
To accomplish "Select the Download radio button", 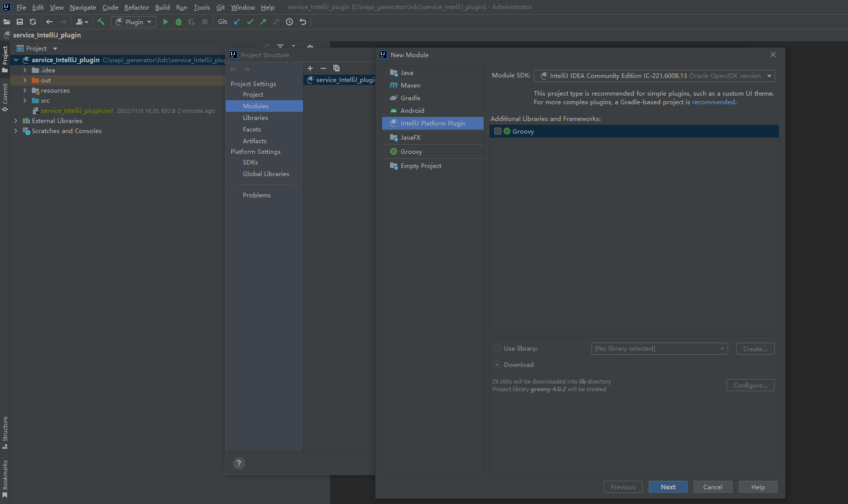I will coord(497,365).
